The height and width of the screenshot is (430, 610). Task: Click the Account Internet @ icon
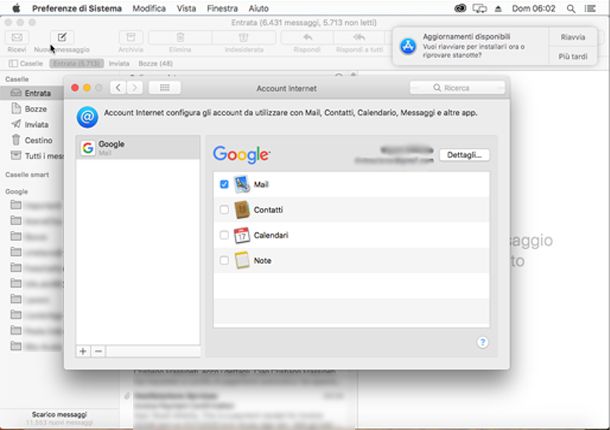tap(87, 117)
